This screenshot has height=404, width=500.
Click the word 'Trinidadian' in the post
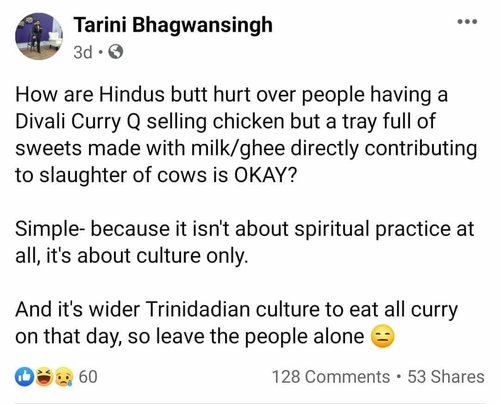[197, 310]
